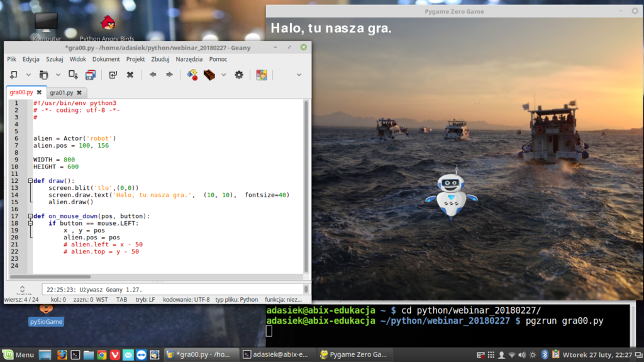Navigate back using the left arrow icon
This screenshot has height=362, width=644.
[x=153, y=74]
